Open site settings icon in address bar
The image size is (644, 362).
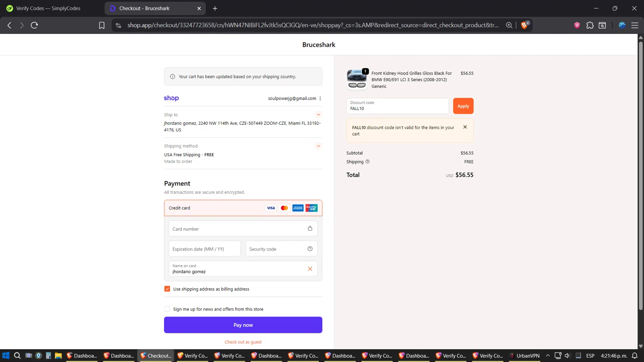pos(118,25)
